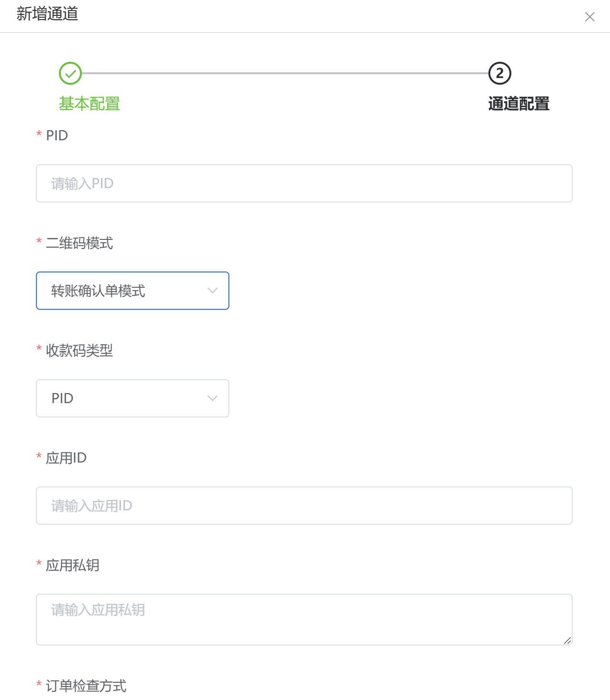
Task: Select the 通道配置 step label
Action: pos(519,103)
